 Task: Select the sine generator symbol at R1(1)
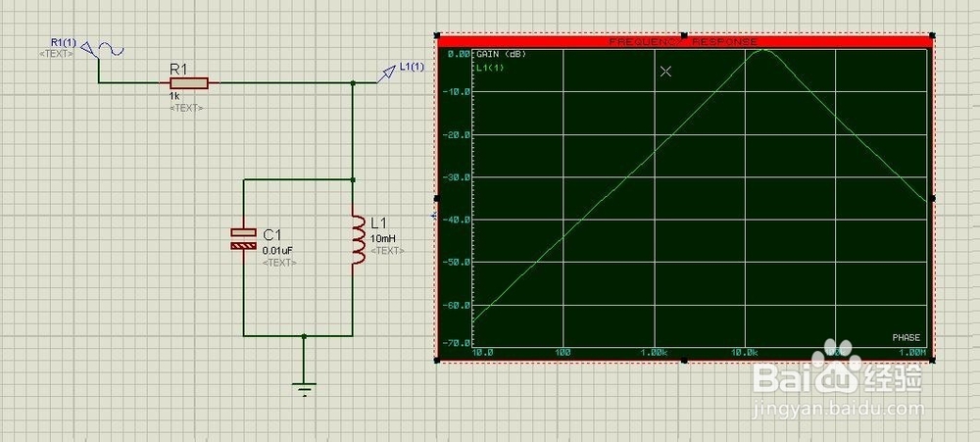(x=102, y=50)
